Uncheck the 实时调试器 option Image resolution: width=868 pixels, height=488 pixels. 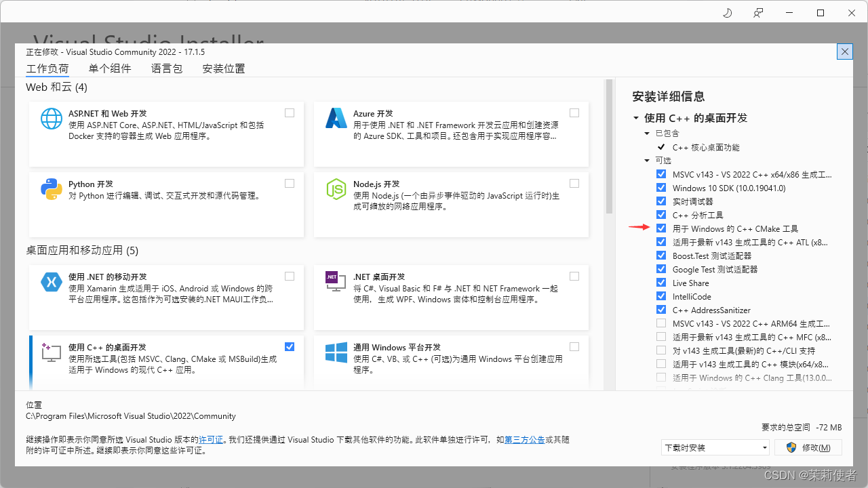click(661, 201)
